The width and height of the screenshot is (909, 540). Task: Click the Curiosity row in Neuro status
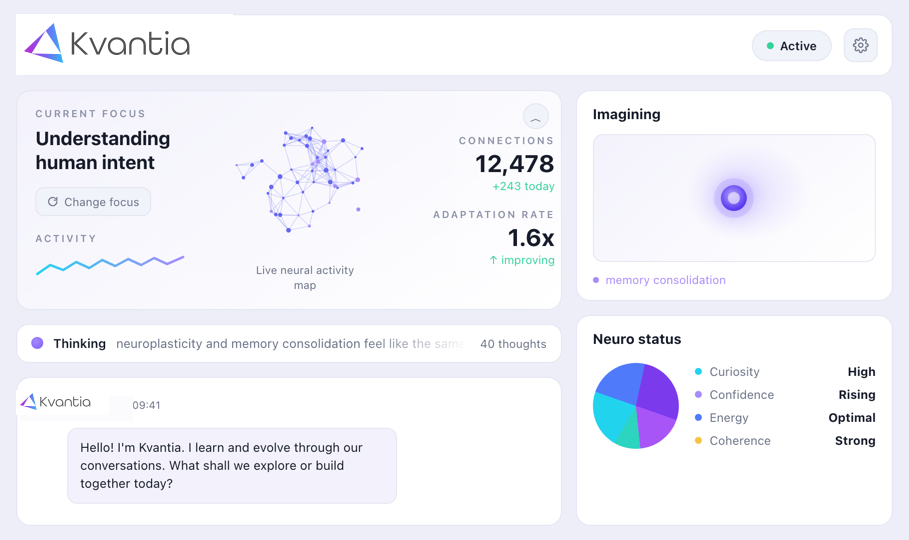(785, 372)
